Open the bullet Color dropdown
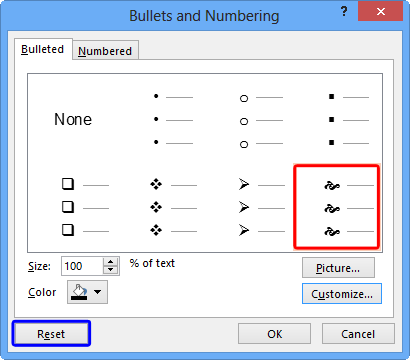 pos(98,292)
